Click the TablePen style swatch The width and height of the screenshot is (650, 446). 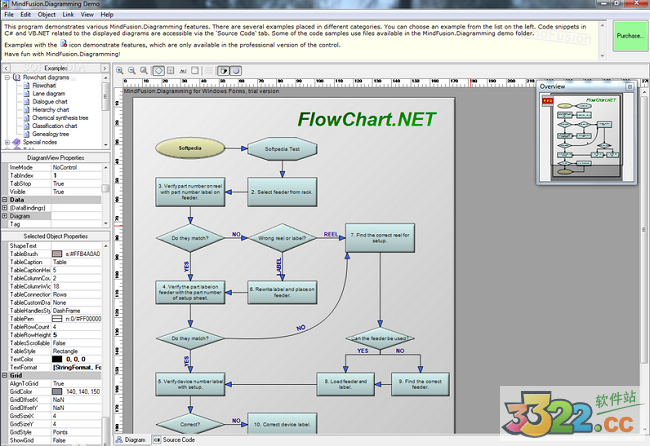pos(57,319)
